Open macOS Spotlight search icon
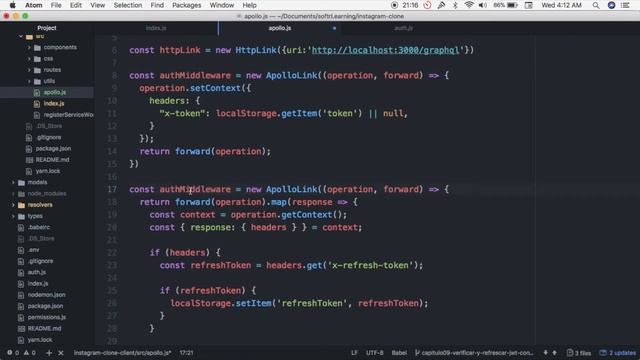 pos(596,5)
